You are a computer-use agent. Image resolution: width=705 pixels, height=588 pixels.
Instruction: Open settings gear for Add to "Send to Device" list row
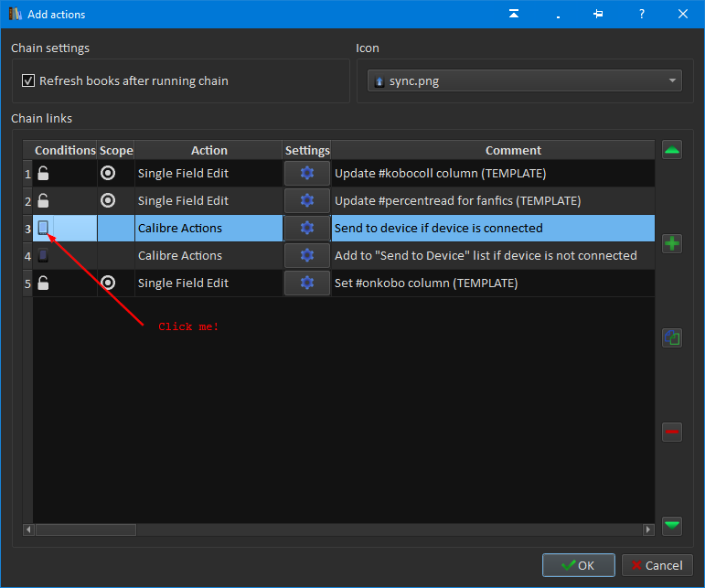[x=307, y=255]
